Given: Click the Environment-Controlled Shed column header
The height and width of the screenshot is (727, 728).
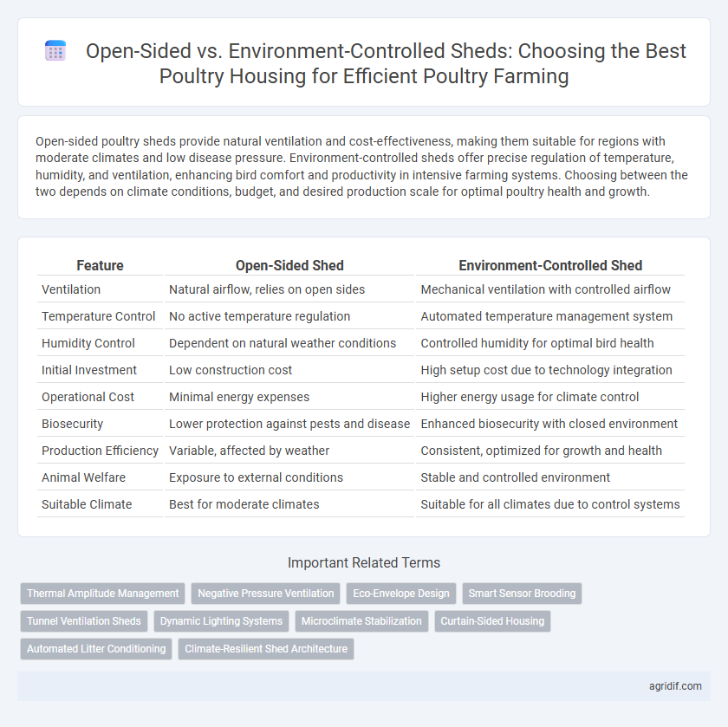Looking at the screenshot, I should pos(550,265).
